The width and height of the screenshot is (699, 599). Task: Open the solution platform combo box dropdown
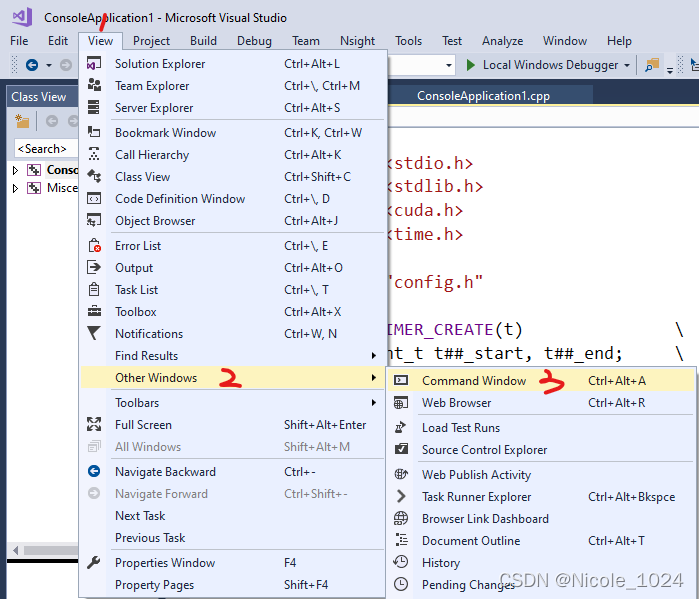pos(448,65)
